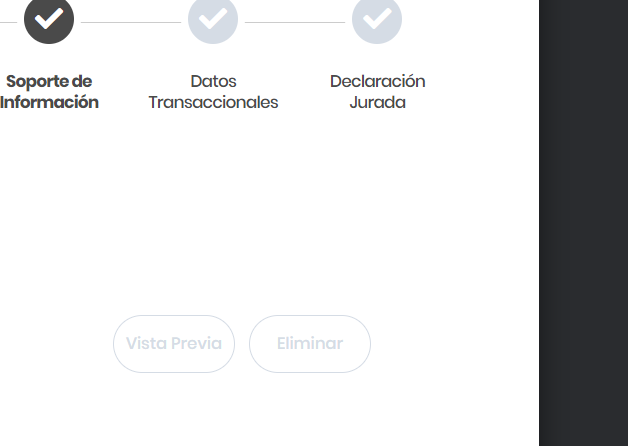The width and height of the screenshot is (628, 446).
Task: Click the dark checkmark circle above Soporte de Información
Action: click(49, 19)
